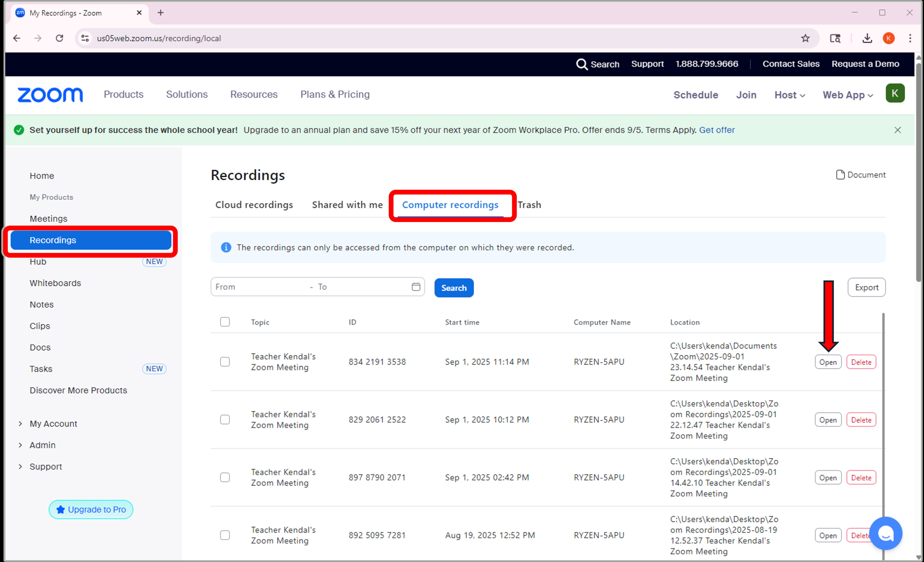This screenshot has height=562, width=924.
Task: Open the chat support bubble
Action: point(885,533)
